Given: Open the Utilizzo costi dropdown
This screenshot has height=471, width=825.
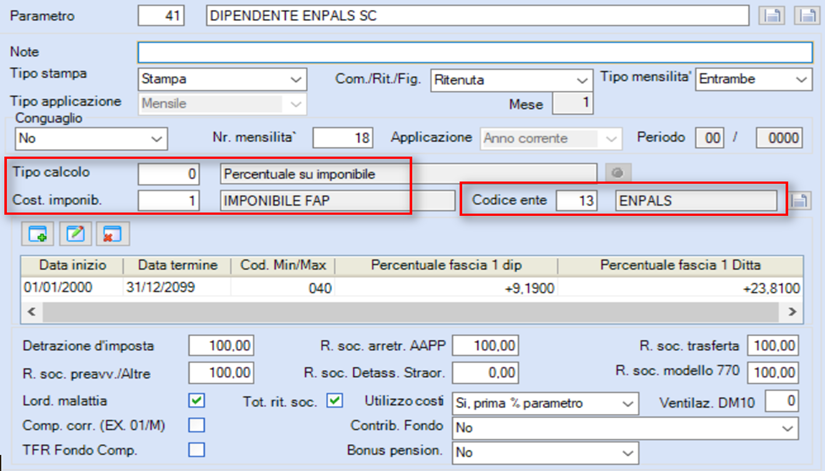Looking at the screenshot, I should click(x=545, y=404).
